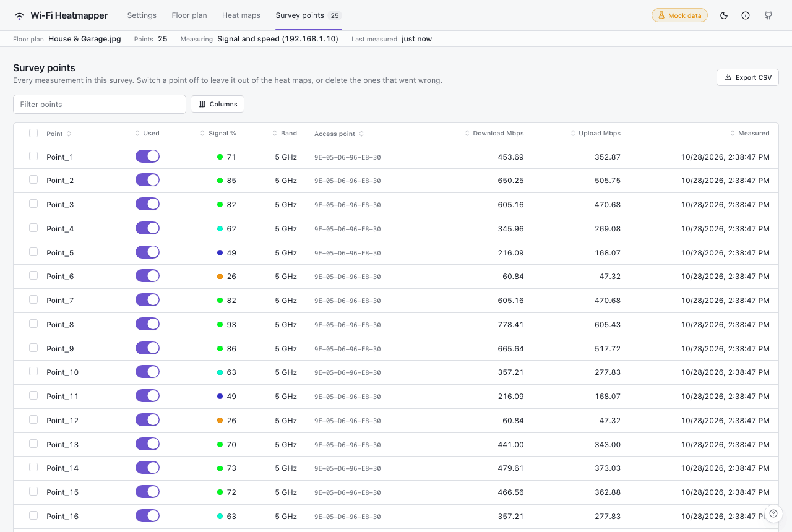Sort by Download Mbps column

click(494, 133)
